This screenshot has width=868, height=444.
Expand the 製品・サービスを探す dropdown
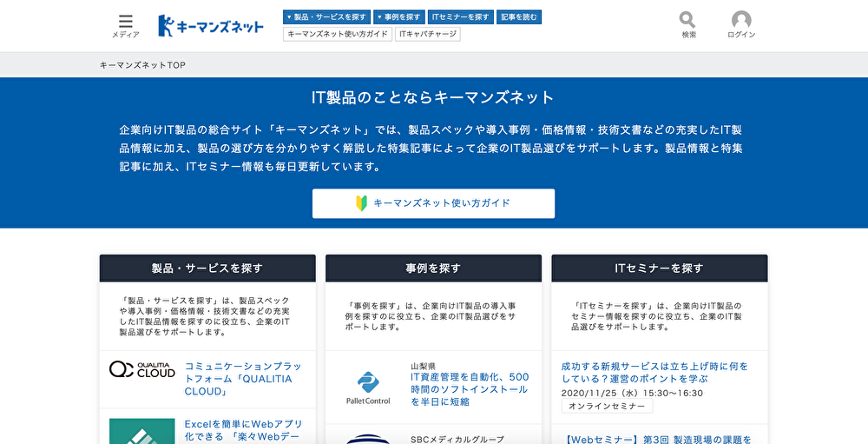tap(326, 17)
